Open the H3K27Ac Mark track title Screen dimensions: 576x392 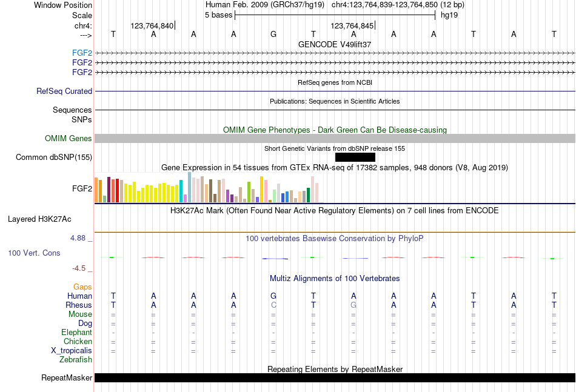335,211
